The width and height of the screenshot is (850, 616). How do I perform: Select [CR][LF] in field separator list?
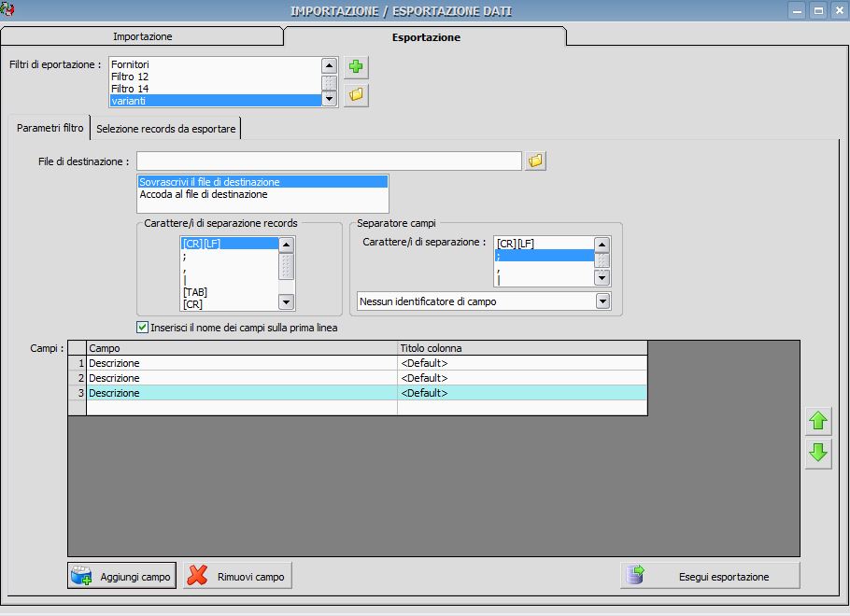click(544, 244)
